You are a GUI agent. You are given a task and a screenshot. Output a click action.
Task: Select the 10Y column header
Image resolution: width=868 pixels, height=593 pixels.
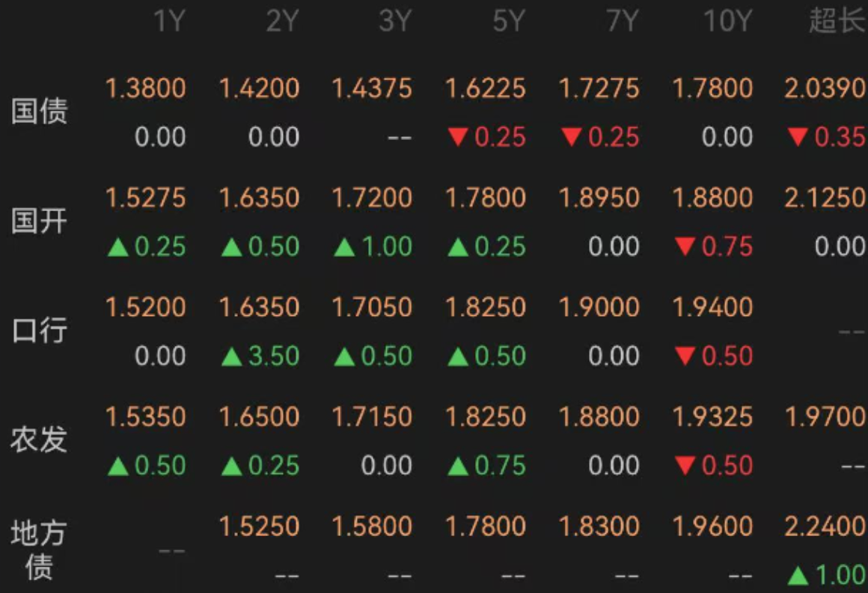point(728,21)
